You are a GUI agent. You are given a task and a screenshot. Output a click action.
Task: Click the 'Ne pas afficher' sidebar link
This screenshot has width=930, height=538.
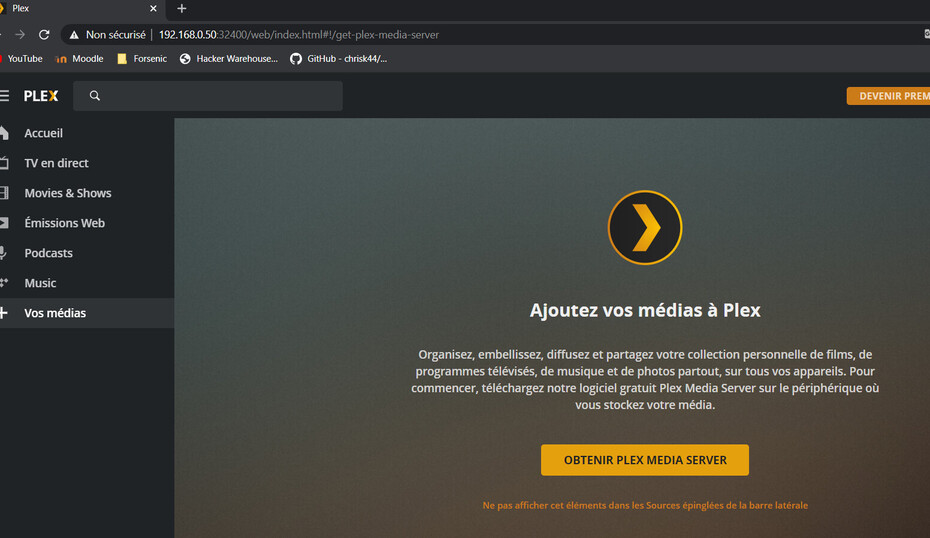pos(645,505)
